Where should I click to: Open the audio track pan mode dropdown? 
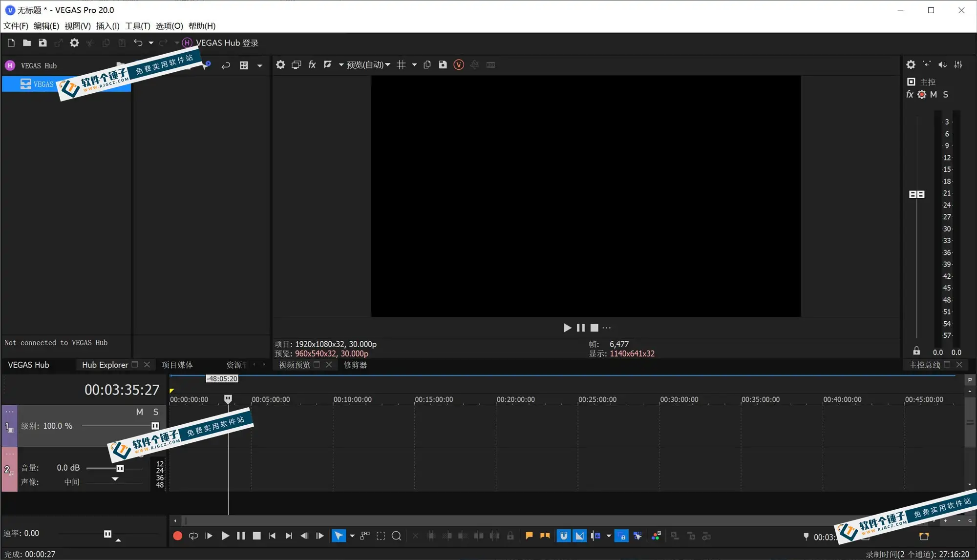115,479
